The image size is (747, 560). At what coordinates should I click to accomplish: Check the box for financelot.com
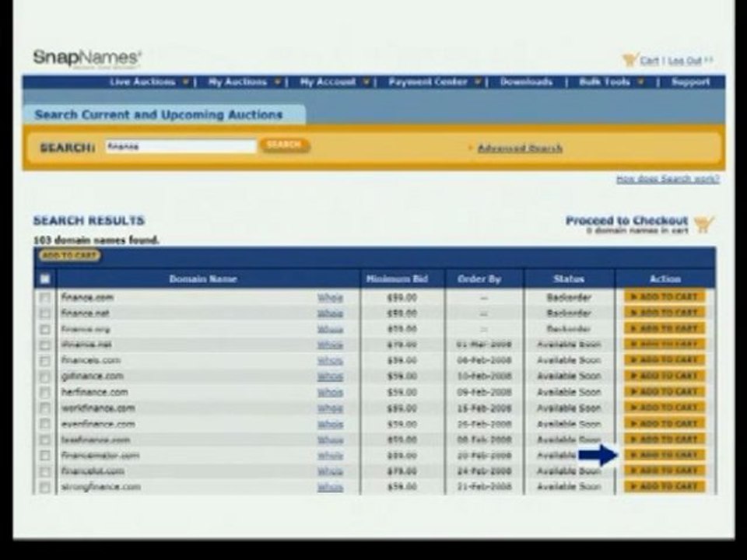pos(45,471)
